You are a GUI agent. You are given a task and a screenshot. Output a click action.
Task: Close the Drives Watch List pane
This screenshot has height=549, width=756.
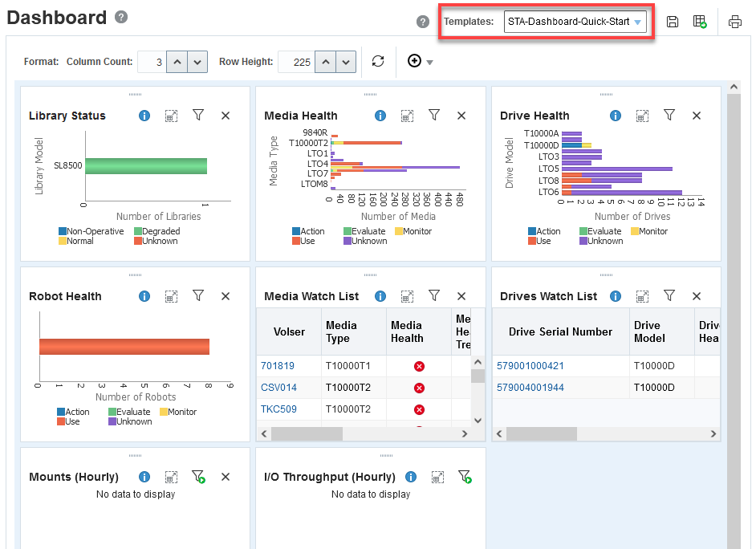(697, 296)
